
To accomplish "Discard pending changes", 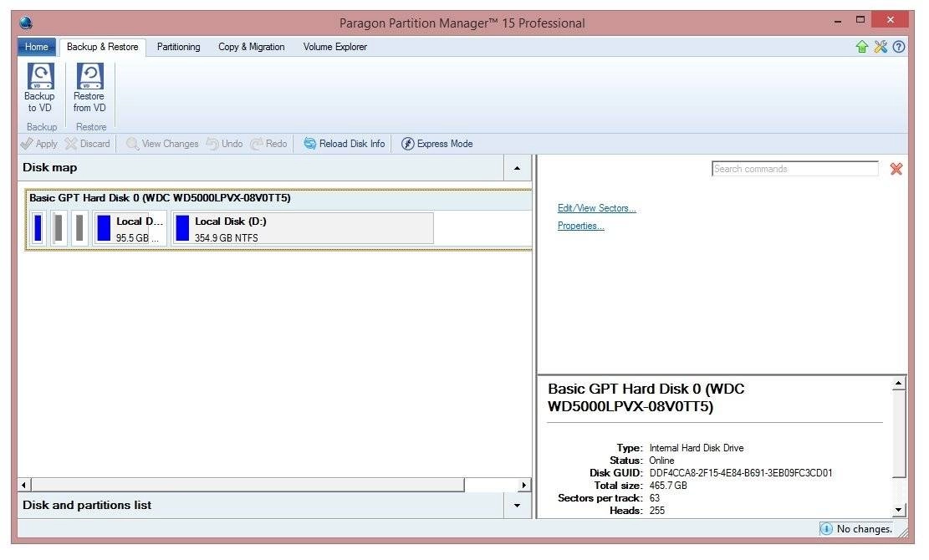I will point(88,144).
